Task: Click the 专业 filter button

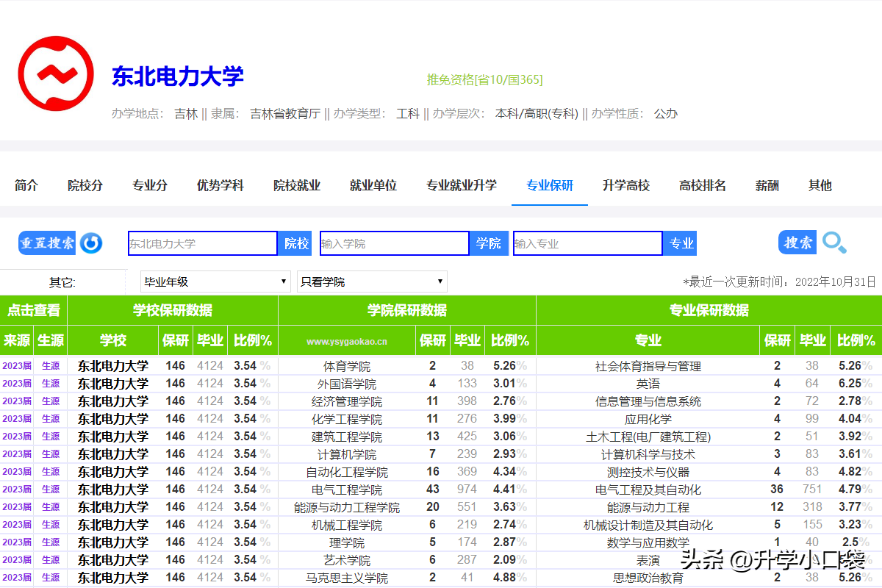Action: (681, 243)
